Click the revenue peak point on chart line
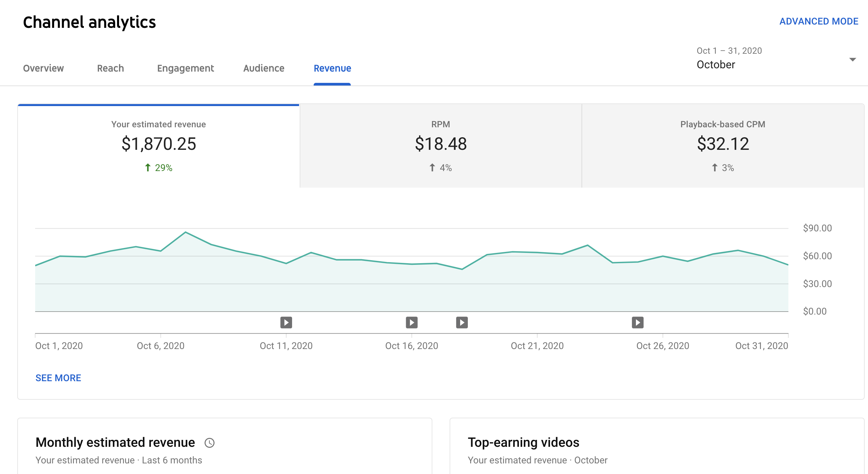 (x=186, y=232)
